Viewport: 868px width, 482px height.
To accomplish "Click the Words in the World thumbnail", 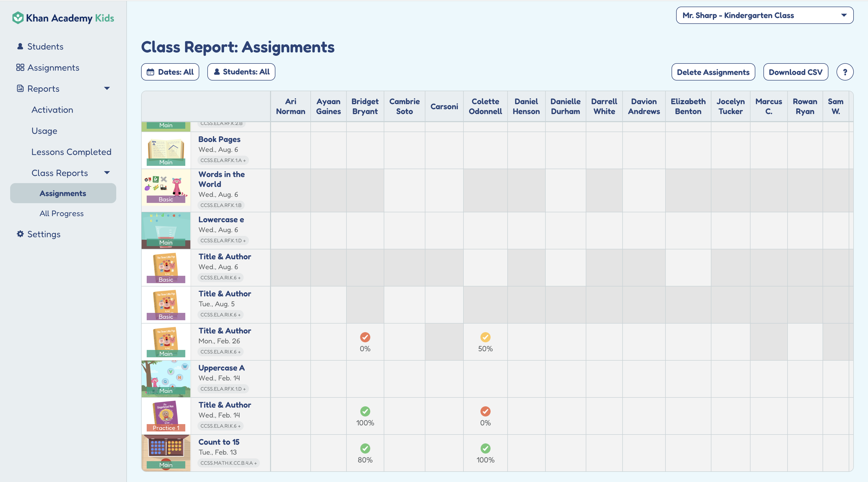I will click(x=166, y=190).
